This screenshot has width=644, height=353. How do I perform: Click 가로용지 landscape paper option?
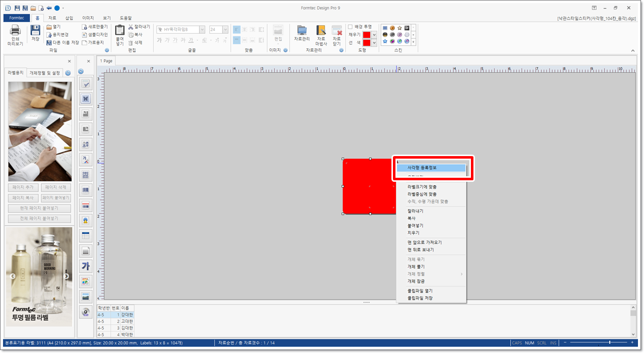click(93, 43)
